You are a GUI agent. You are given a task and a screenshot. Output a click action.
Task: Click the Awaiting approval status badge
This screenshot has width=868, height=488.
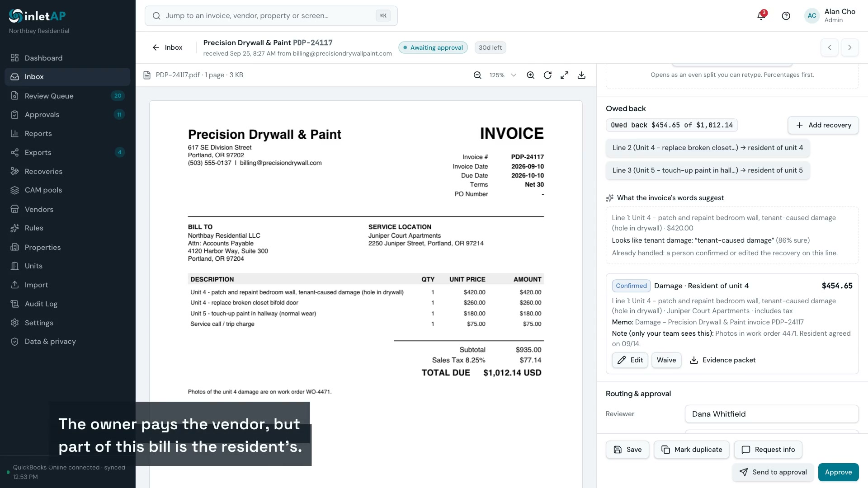coord(433,47)
